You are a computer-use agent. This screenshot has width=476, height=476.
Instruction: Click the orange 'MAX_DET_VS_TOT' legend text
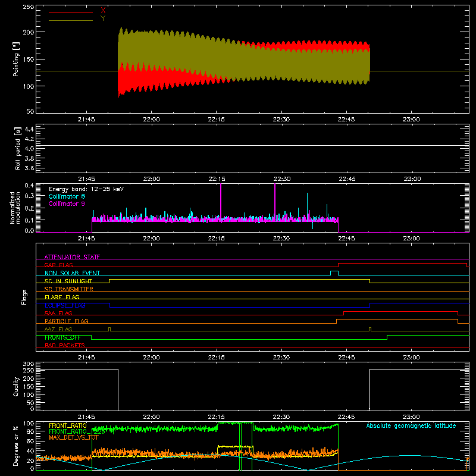74,437
